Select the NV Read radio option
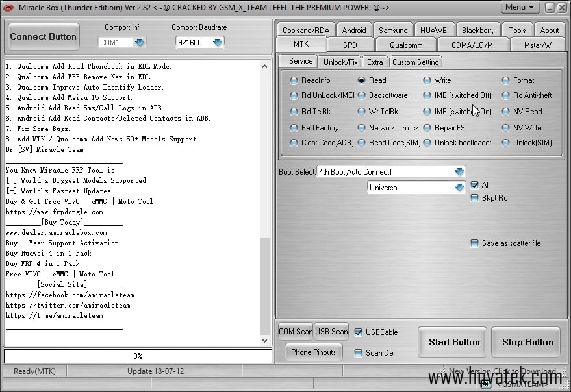The image size is (571, 392). pyautogui.click(x=505, y=112)
